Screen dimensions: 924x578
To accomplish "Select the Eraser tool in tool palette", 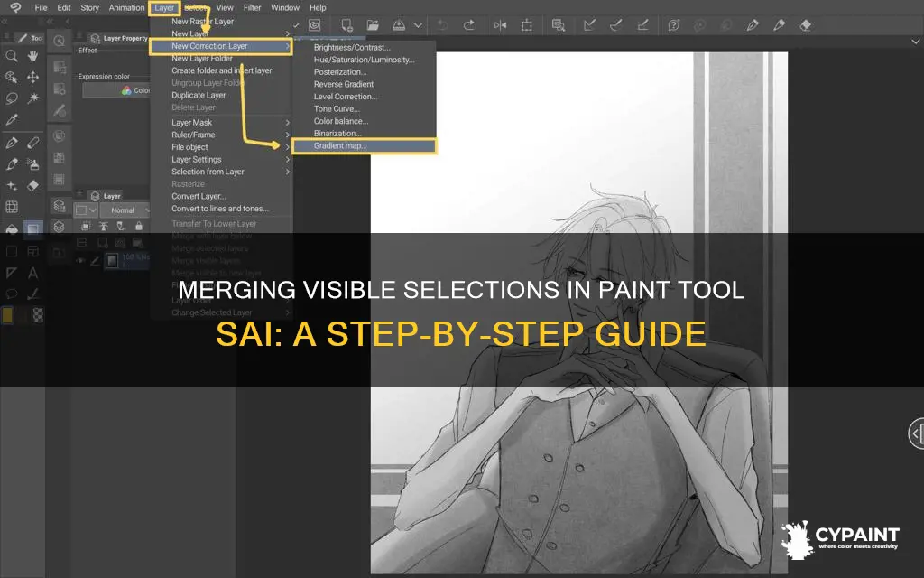I will (x=33, y=186).
